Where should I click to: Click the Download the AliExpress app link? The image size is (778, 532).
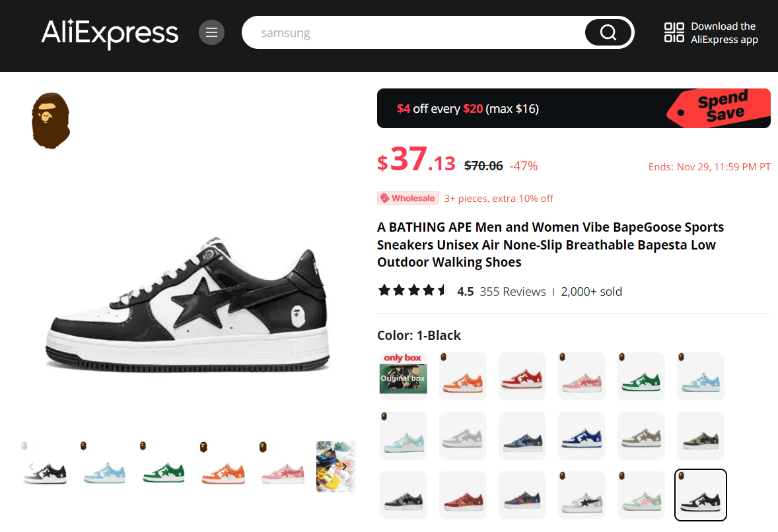click(x=725, y=32)
